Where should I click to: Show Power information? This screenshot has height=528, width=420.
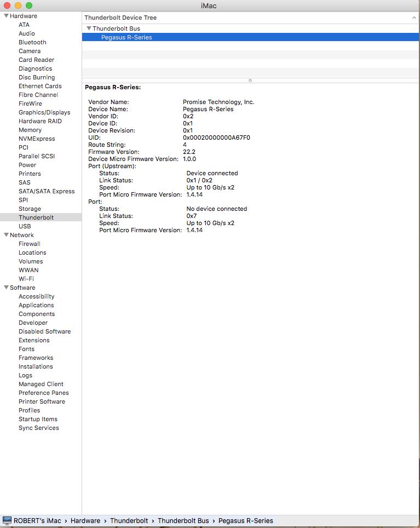[x=27, y=165]
